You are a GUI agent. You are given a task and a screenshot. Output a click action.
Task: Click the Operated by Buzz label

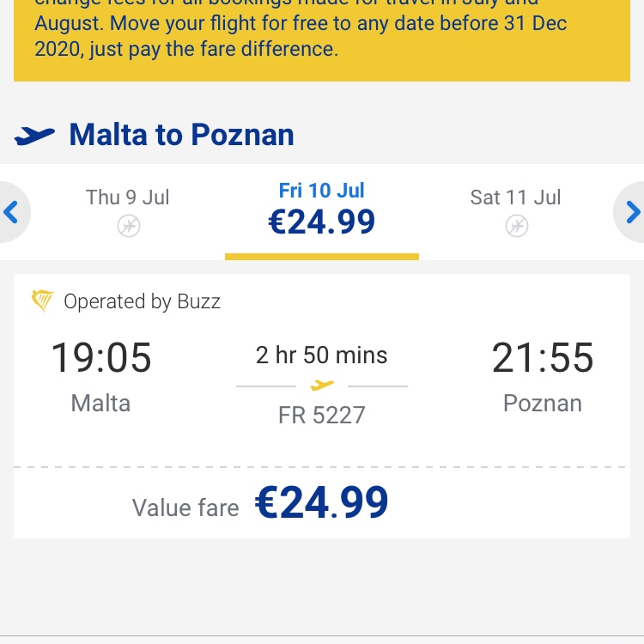coord(142,301)
